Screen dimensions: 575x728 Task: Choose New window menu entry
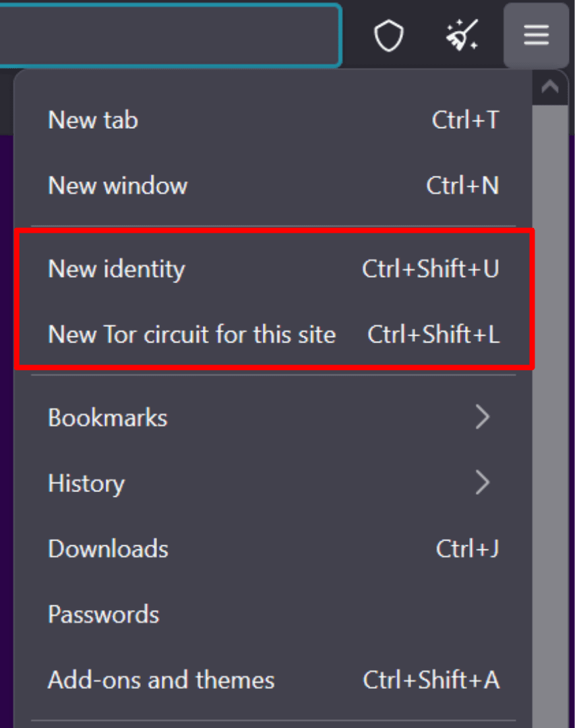118,185
